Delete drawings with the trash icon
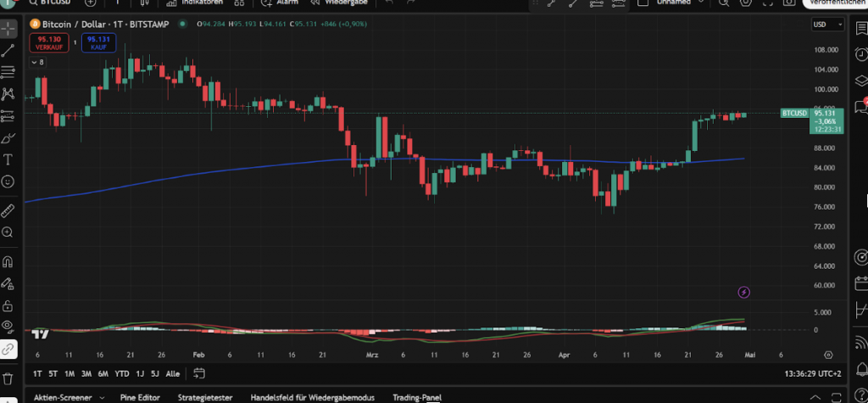Image resolution: width=868 pixels, height=403 pixels. click(x=8, y=377)
